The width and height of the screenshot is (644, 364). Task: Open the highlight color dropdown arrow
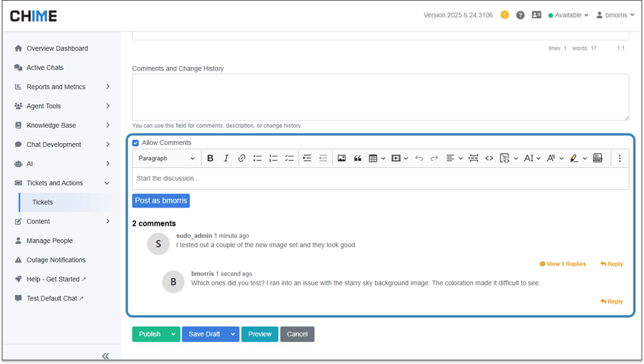click(585, 158)
